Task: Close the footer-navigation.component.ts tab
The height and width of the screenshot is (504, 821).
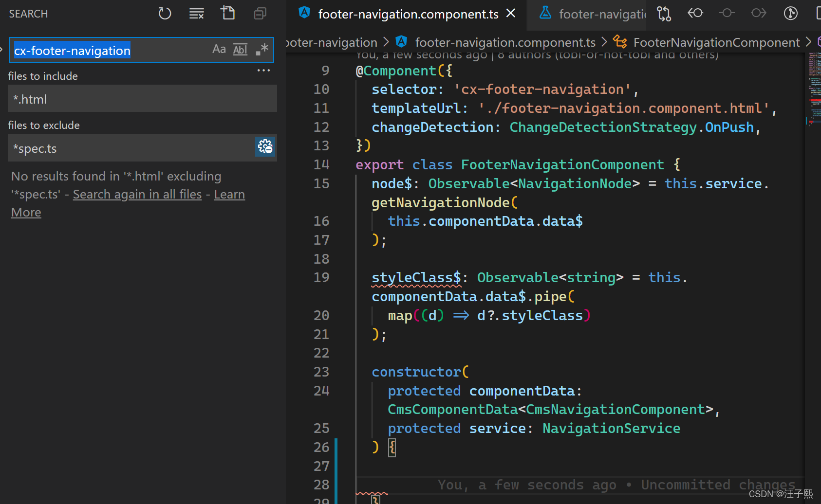Action: (x=511, y=14)
